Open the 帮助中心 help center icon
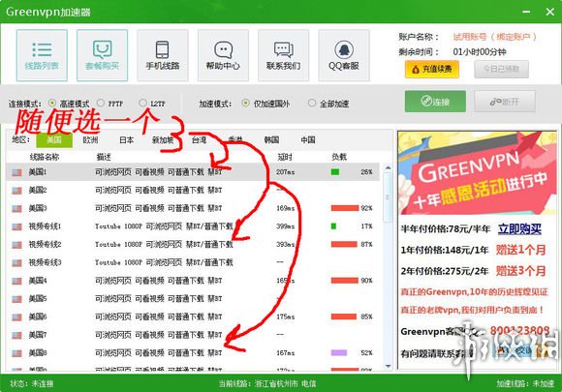This screenshot has width=562, height=392. click(x=223, y=55)
